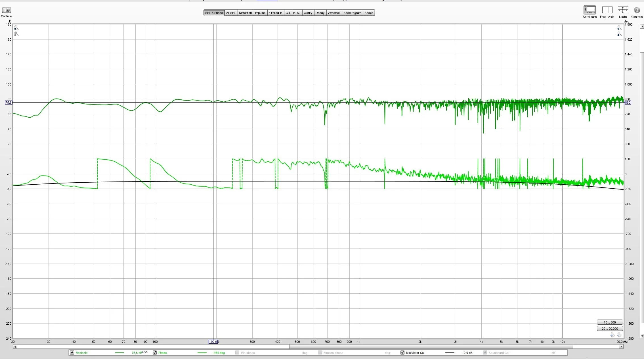
Task: Zoom out the frequency axis magnifier
Action: (612, 335)
